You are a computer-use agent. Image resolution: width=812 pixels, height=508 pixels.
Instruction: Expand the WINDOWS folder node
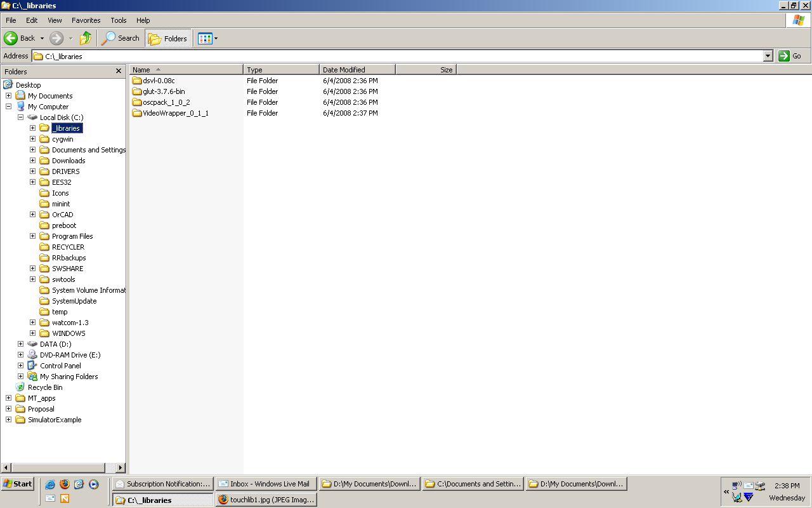click(32, 333)
